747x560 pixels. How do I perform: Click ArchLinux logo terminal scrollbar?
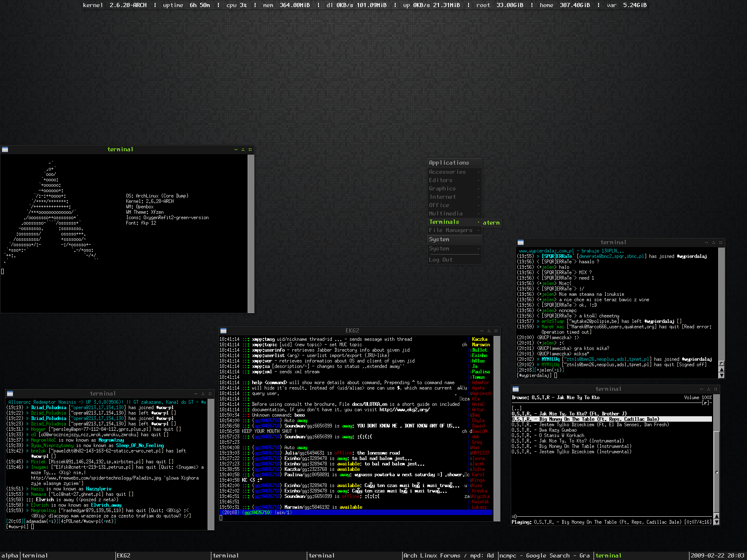pyautogui.click(x=251, y=234)
